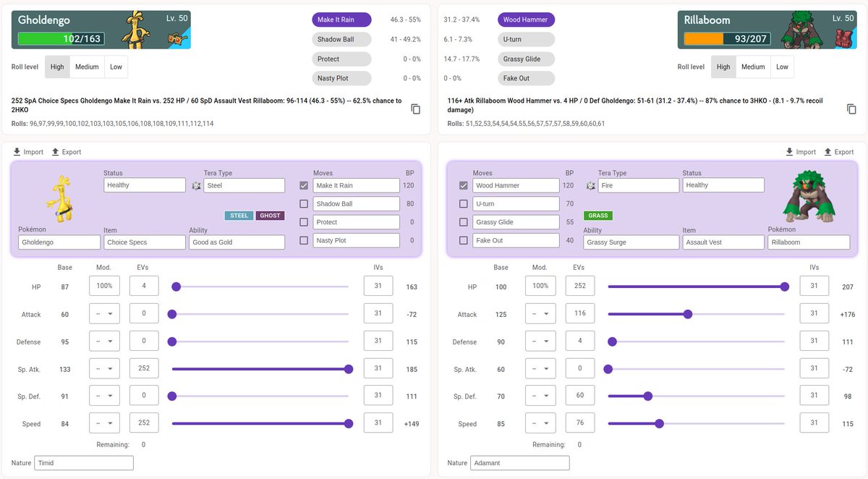Screen dimensions: 868x479
Task: Copy Rillaboom damage calc result icon
Action: [x=851, y=109]
